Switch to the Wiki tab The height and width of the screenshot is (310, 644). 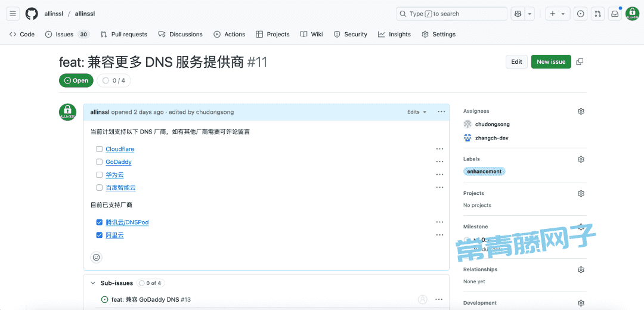point(312,35)
